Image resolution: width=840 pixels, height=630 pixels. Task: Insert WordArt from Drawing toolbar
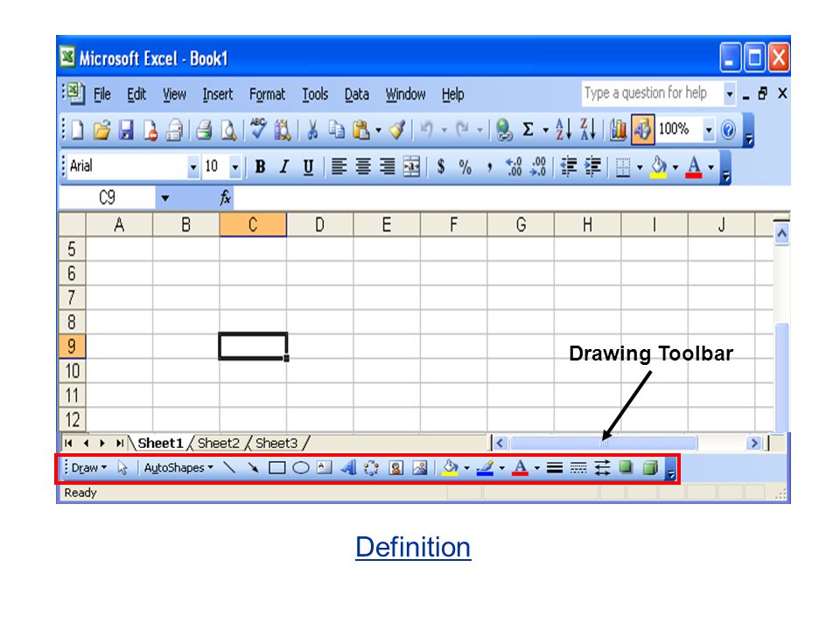coord(348,467)
